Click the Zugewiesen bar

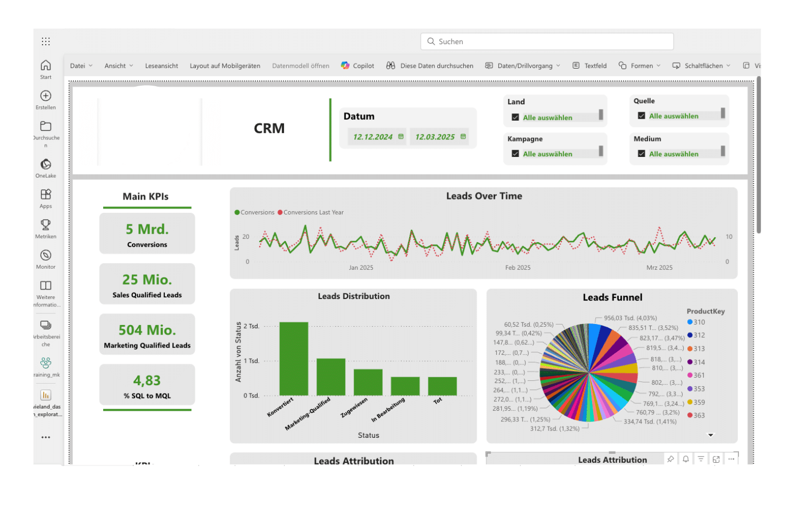pos(368,382)
